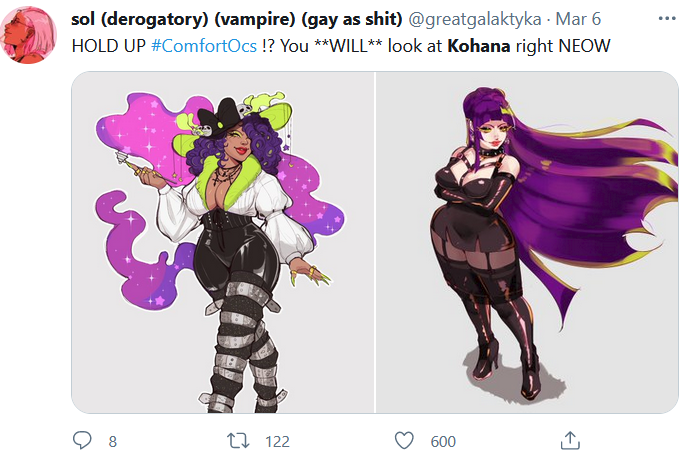Click the tweet text mentioning Kohana
The image size is (686, 459).
pos(341,46)
